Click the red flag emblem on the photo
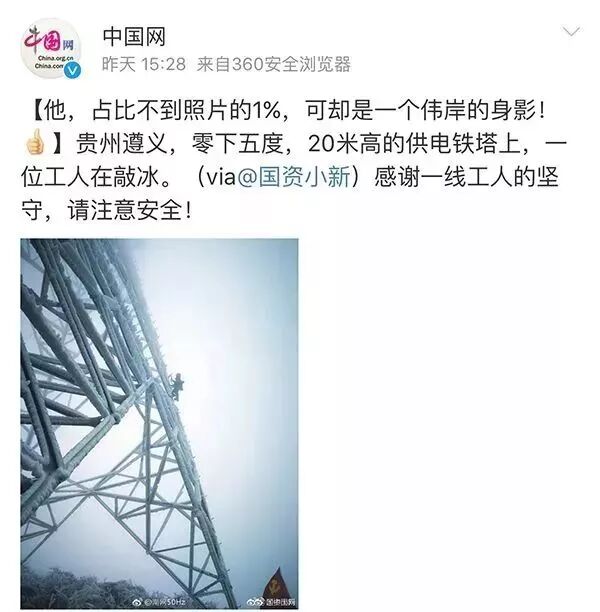The width and height of the screenshot is (600, 612). click(276, 584)
